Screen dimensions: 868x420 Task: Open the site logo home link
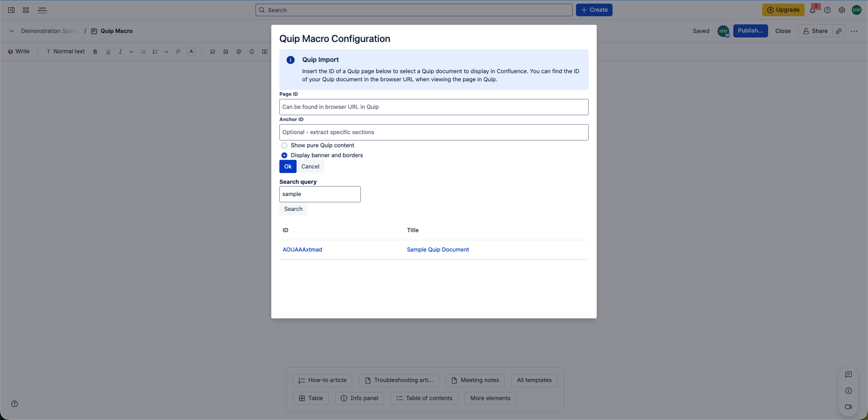[x=42, y=10]
